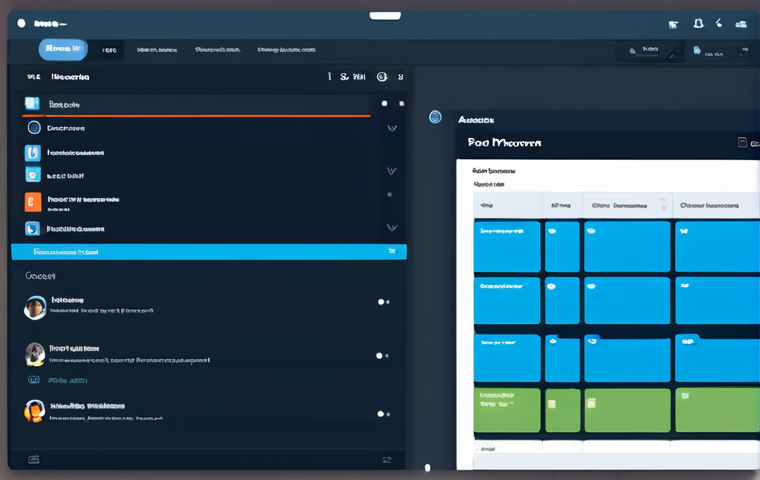Click the gray cloud icon in tab bar box
The height and width of the screenshot is (480, 760).
(633, 50)
